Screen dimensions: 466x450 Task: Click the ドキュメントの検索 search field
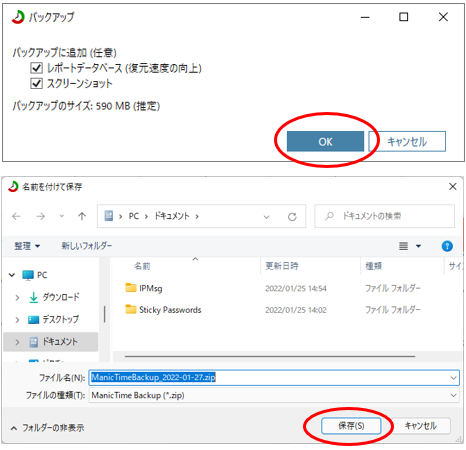(x=384, y=216)
